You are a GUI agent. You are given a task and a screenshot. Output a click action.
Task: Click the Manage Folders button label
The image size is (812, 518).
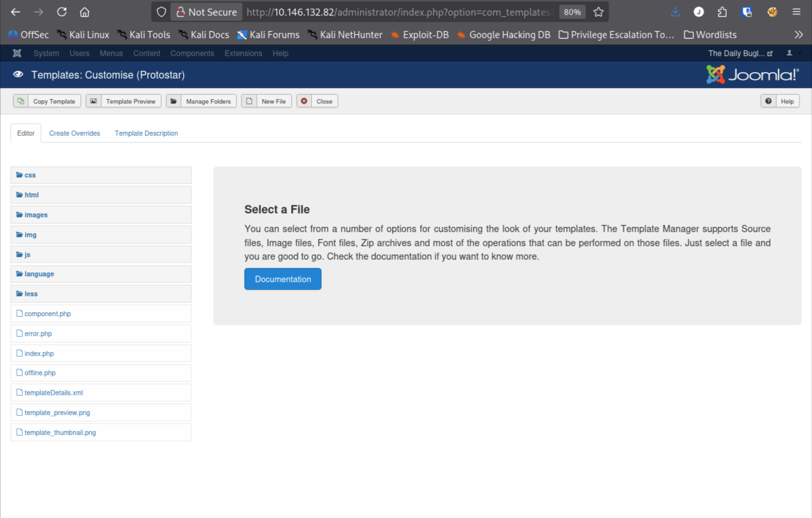pos(208,101)
